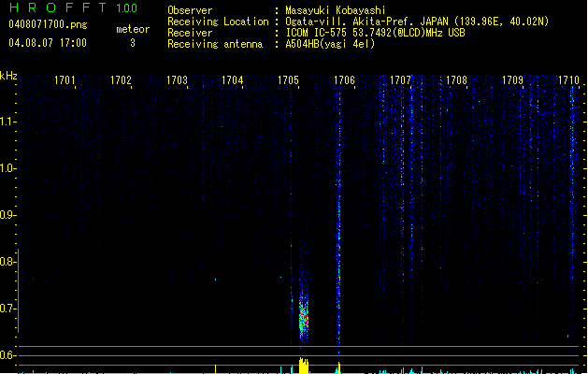The height and width of the screenshot is (374, 588).
Task: Click the yellow intensity spike below 1706
Action: [339, 367]
